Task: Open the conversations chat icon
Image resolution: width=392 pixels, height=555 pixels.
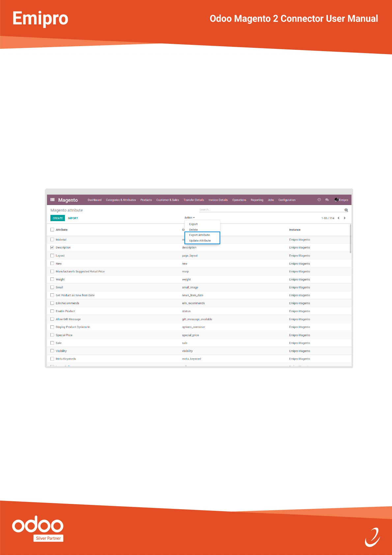Action: click(x=327, y=200)
